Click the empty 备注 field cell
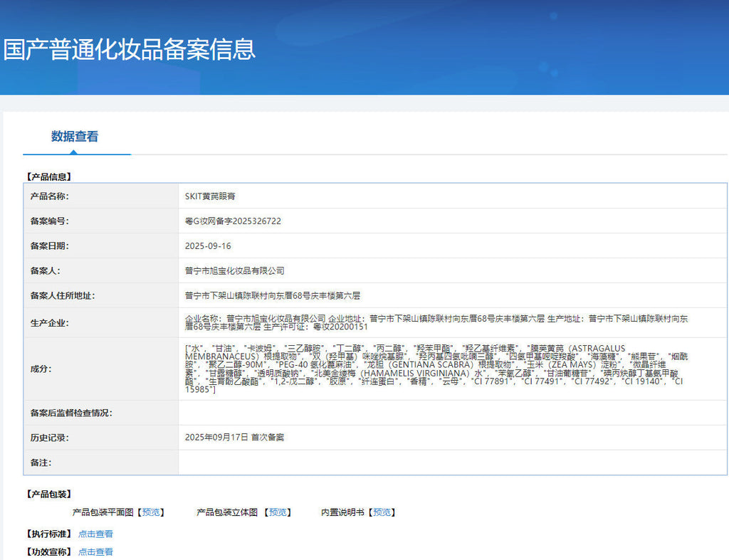The width and height of the screenshot is (729, 560). point(452,463)
